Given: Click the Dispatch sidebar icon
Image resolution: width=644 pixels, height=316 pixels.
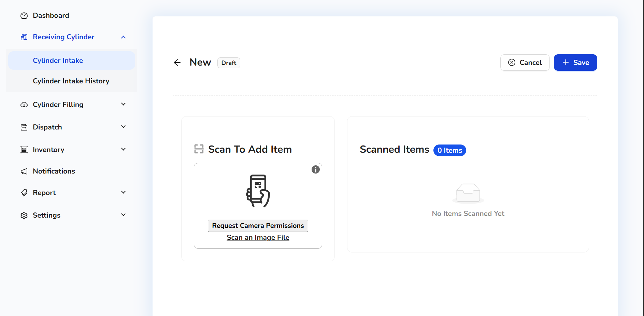Looking at the screenshot, I should [24, 127].
